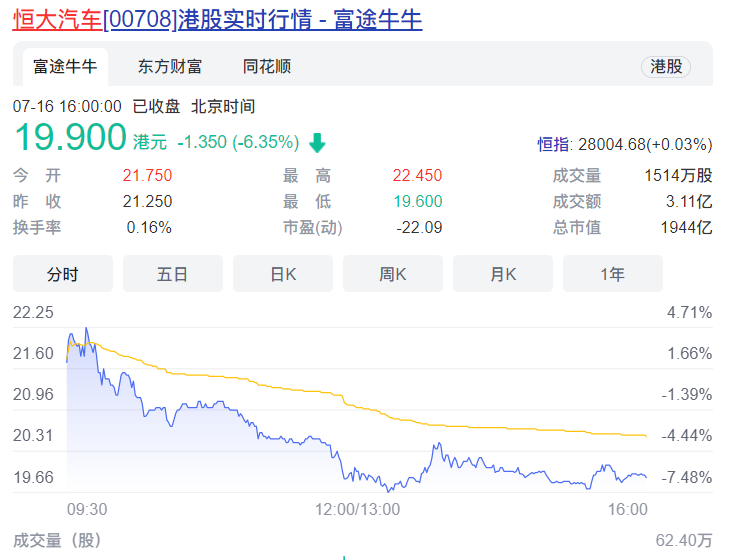Click the 09:30 time axis label
Image resolution: width=740 pixels, height=560 pixels.
pos(87,510)
